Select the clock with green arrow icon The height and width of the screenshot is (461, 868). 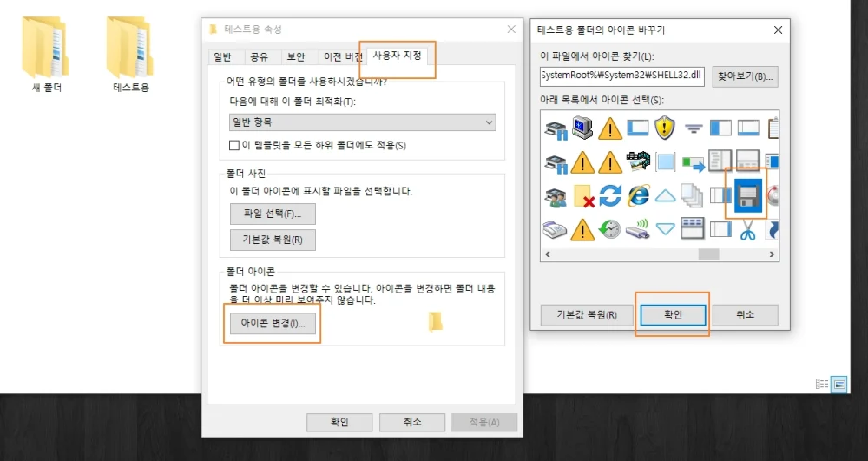610,229
